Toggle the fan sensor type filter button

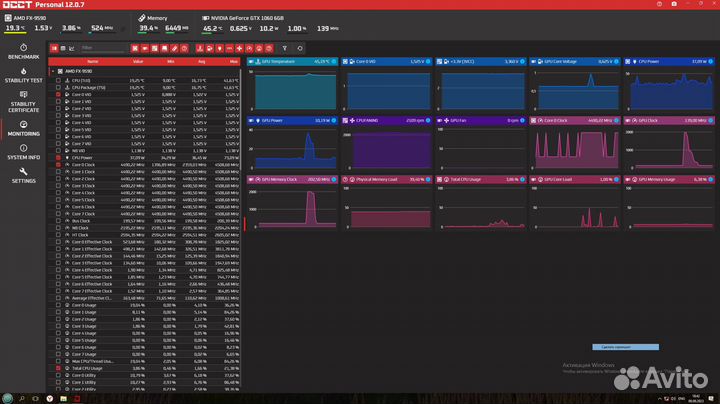239,48
